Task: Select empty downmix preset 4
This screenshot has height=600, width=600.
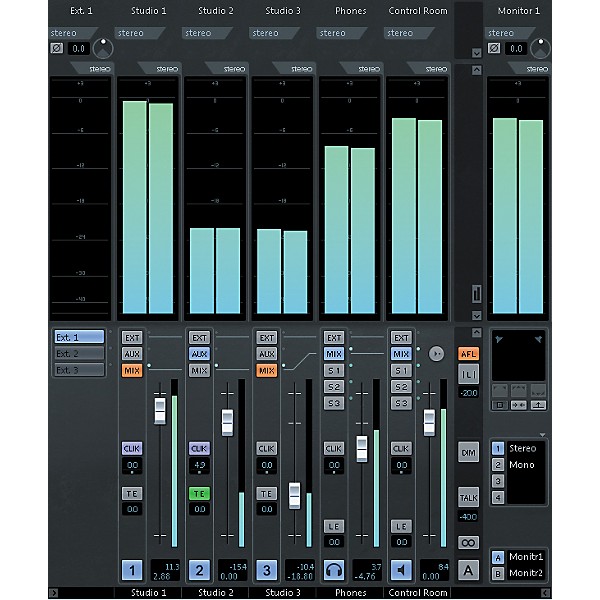Action: (498, 497)
